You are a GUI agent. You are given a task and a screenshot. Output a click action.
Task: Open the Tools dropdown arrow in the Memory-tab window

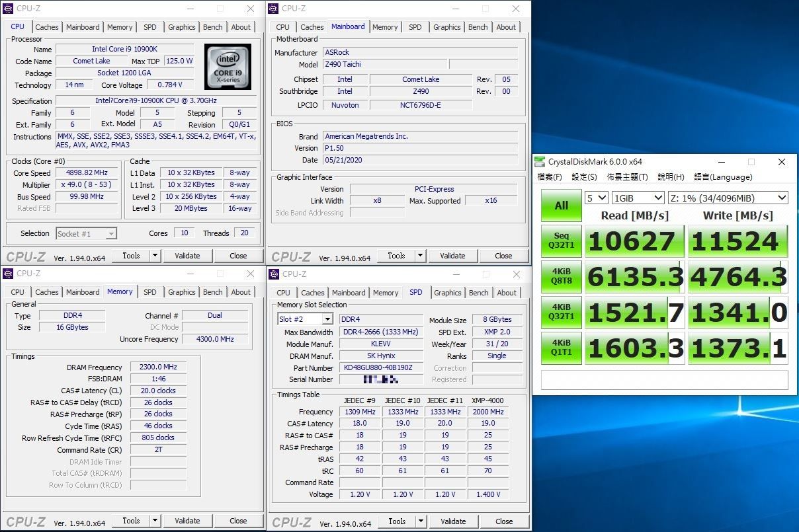coord(155,521)
